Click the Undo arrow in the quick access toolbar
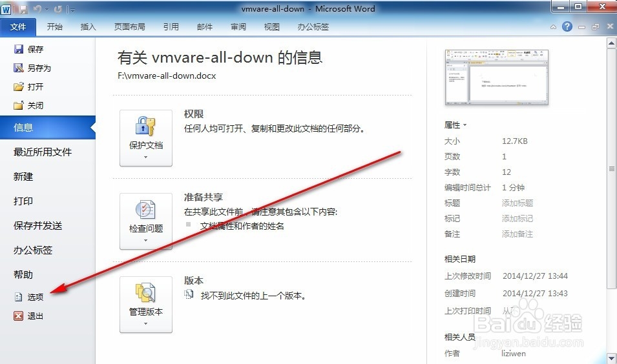This screenshot has width=617, height=364. [x=37, y=9]
